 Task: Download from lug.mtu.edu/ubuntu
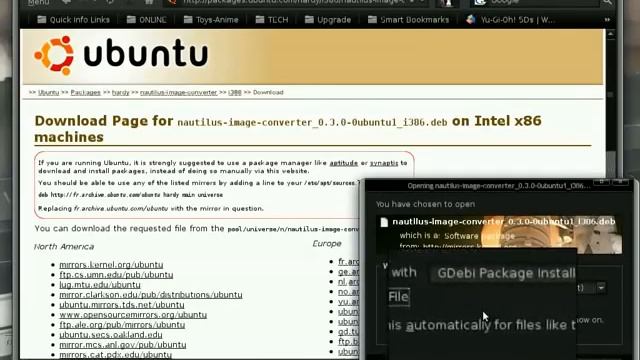[x=100, y=284]
